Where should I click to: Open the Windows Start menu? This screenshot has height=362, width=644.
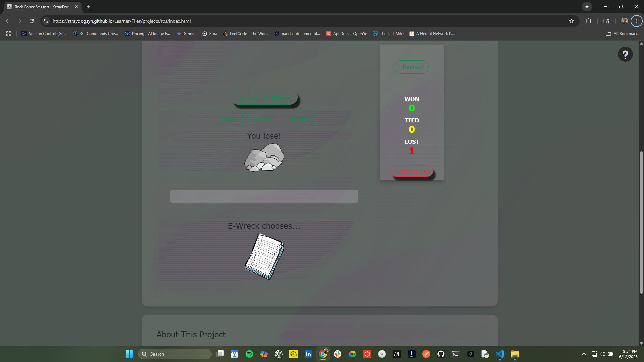click(129, 354)
